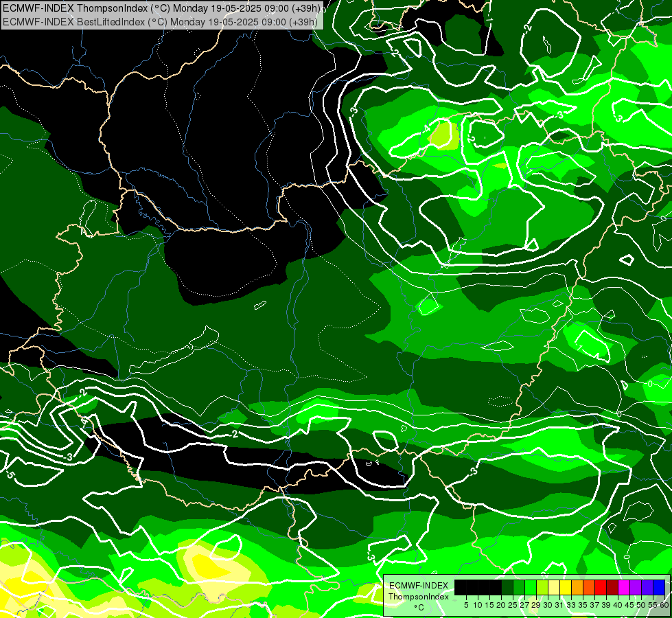This screenshot has height=618, width=672.
Task: Pick the bright red 37–39 legend swatch
Action: coord(601,587)
